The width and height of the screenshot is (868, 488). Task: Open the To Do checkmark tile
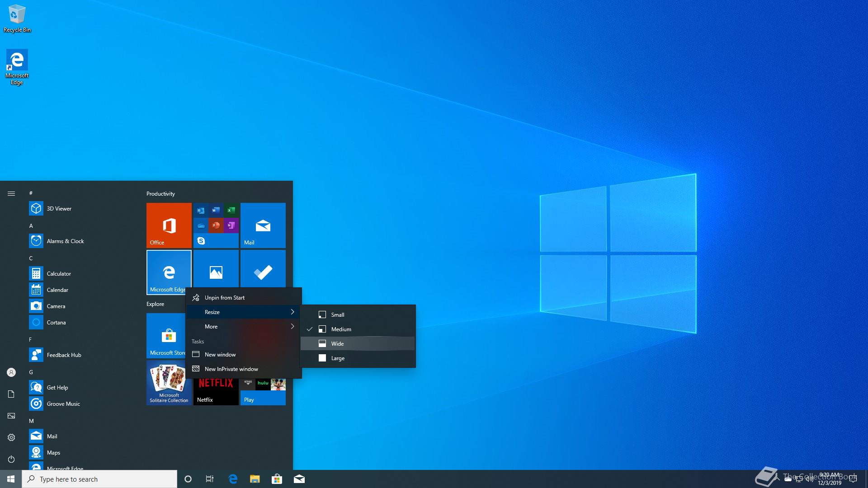point(263,269)
